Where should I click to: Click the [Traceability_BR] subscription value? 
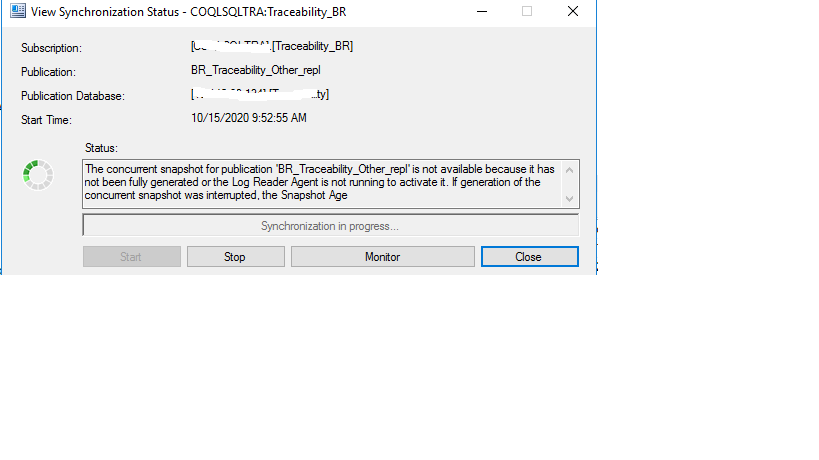pos(312,46)
